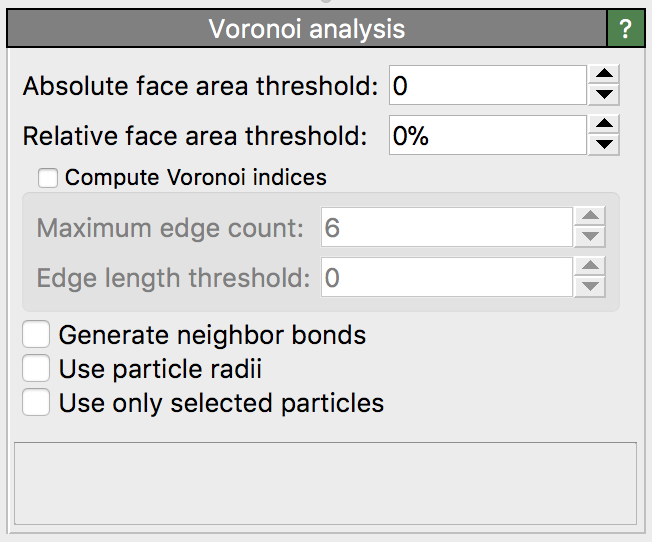Increase the edge length threshold
Screen dimensions: 652x542
[x=592, y=267]
